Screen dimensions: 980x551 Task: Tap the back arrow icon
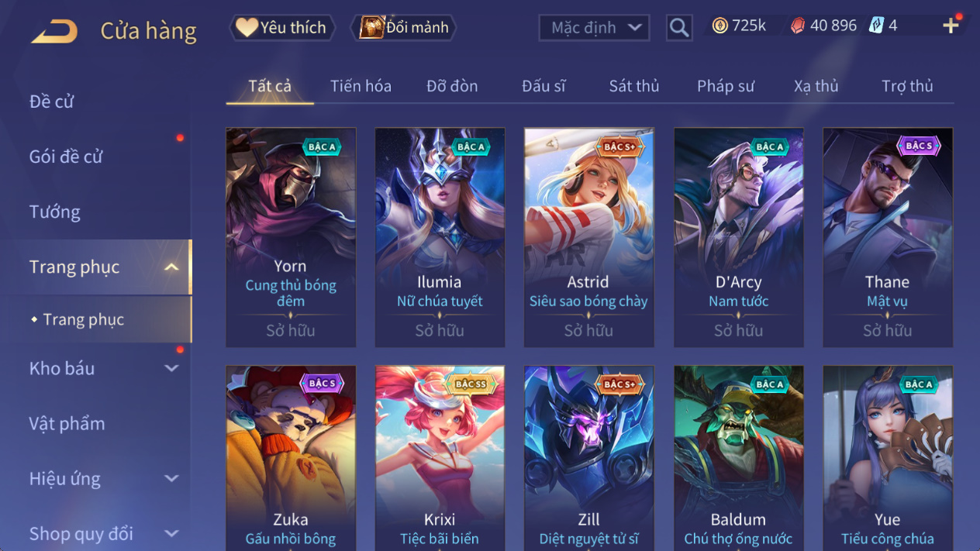[54, 31]
